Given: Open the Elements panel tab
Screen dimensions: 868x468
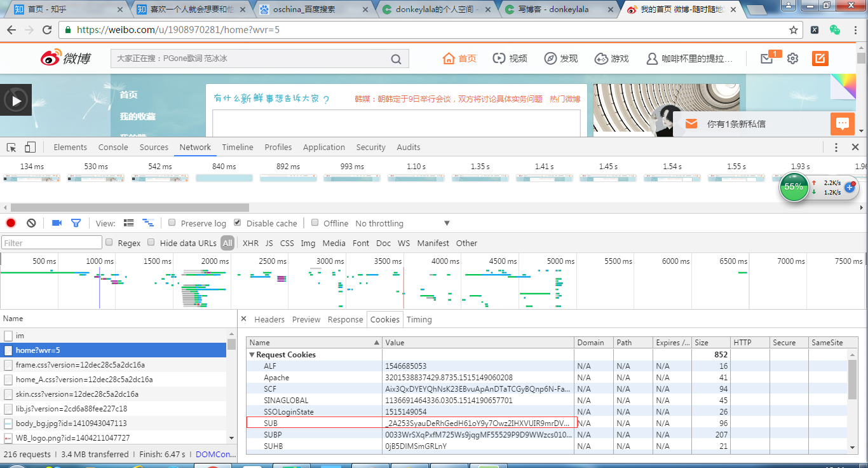Looking at the screenshot, I should pyautogui.click(x=71, y=147).
